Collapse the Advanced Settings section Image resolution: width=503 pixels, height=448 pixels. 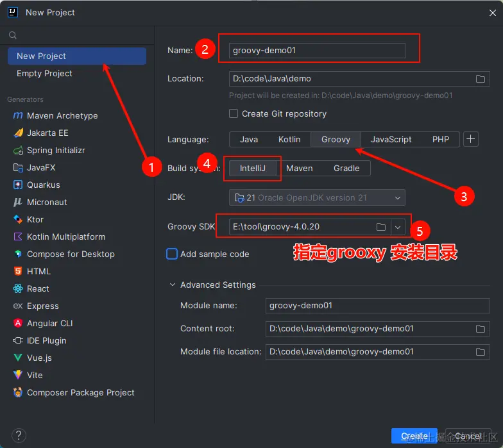point(172,285)
